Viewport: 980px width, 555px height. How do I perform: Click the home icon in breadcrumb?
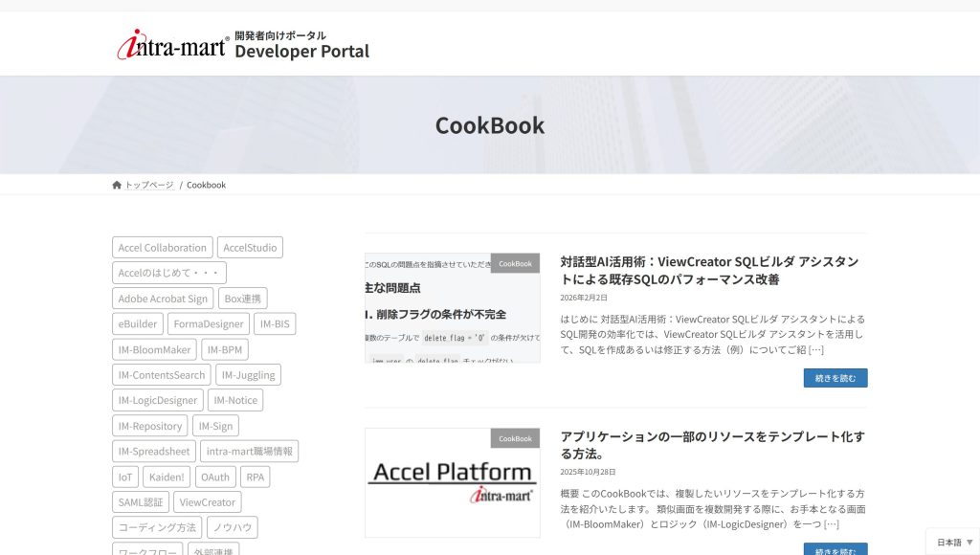point(117,185)
